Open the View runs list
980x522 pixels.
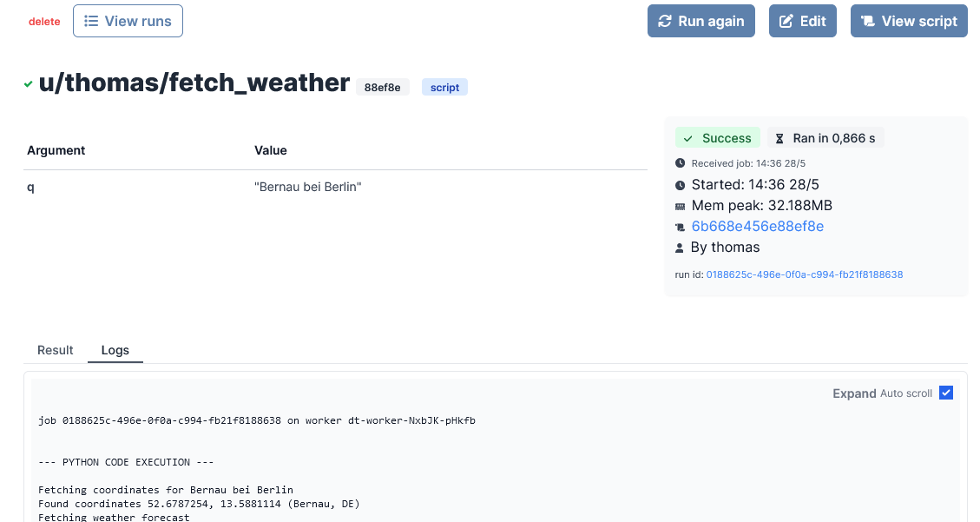coord(128,21)
